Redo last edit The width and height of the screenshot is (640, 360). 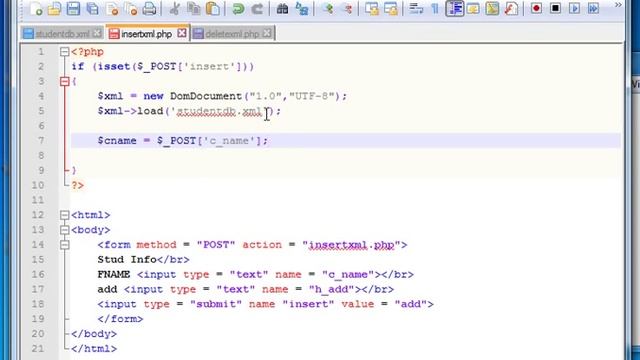tap(257, 9)
